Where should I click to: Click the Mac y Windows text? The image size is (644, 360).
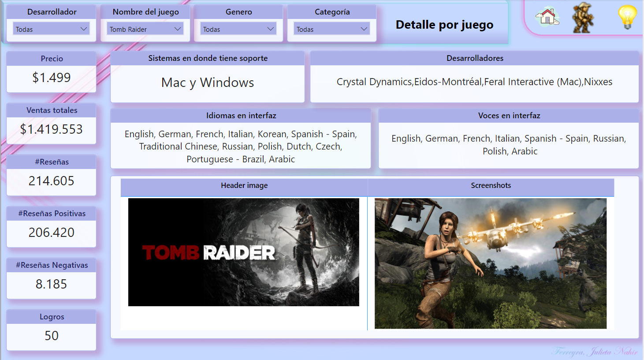pyautogui.click(x=208, y=82)
